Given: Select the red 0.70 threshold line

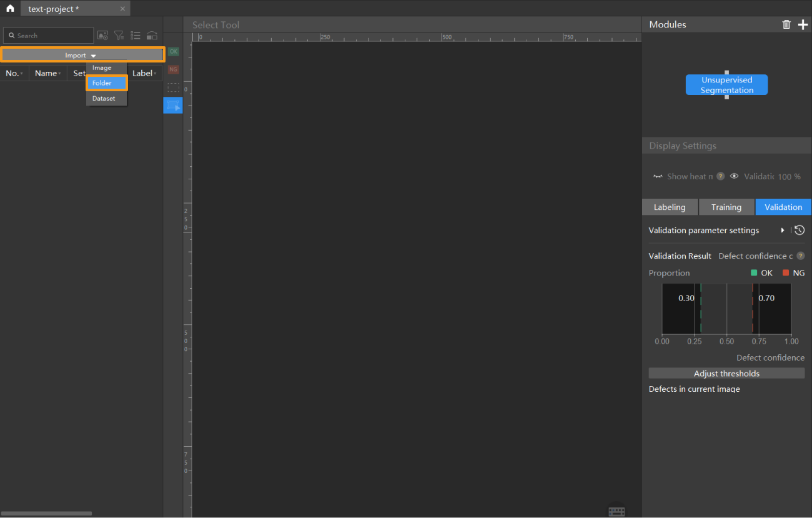Looking at the screenshot, I should pos(753,309).
